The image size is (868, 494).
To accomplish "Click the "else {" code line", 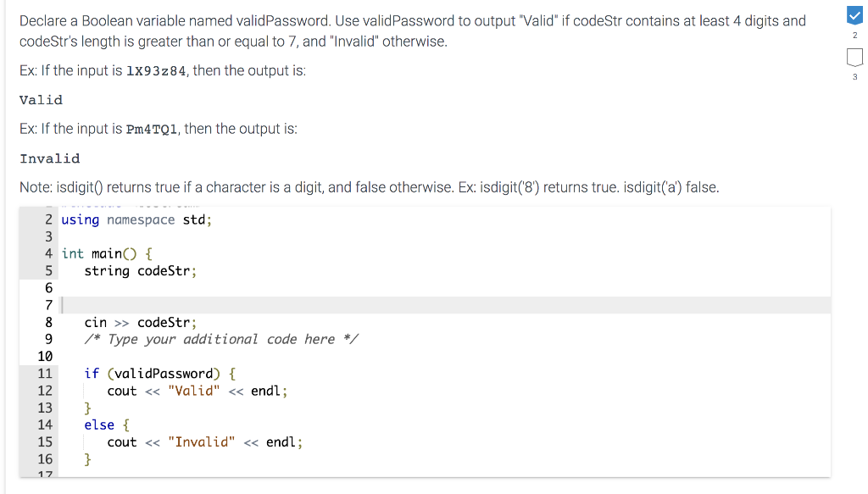I will pos(107,425).
